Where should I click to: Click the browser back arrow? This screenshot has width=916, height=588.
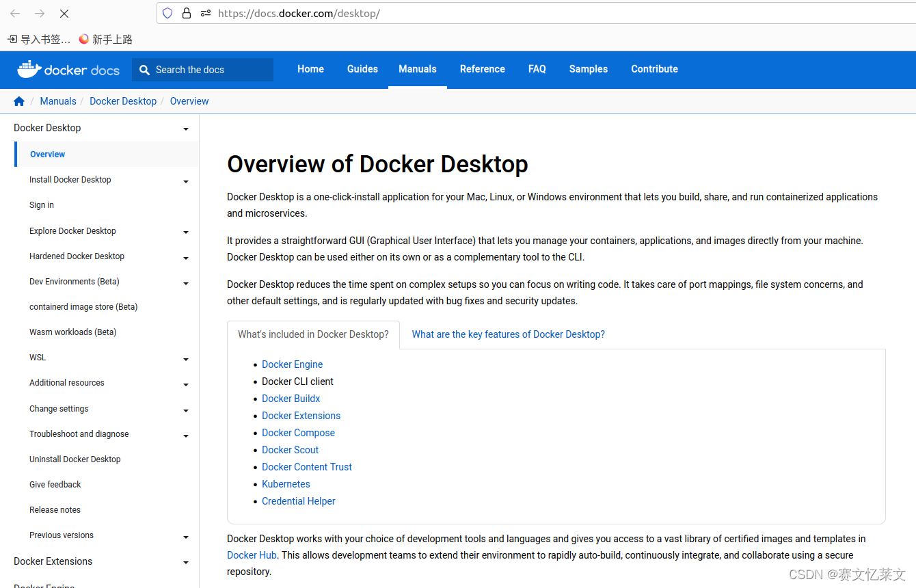click(x=15, y=13)
